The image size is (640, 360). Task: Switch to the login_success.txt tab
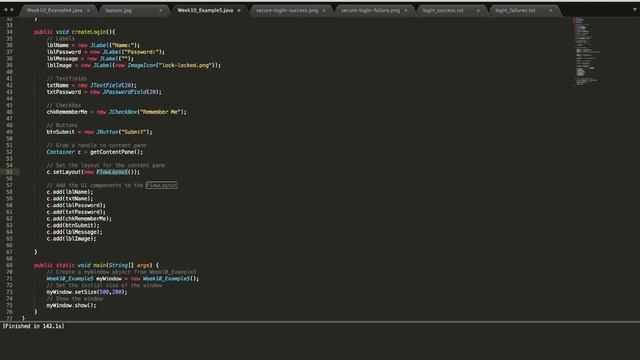tap(443, 11)
